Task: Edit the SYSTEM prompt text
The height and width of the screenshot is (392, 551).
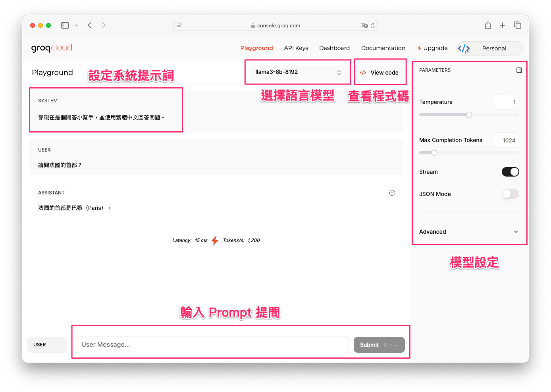Action: click(101, 117)
